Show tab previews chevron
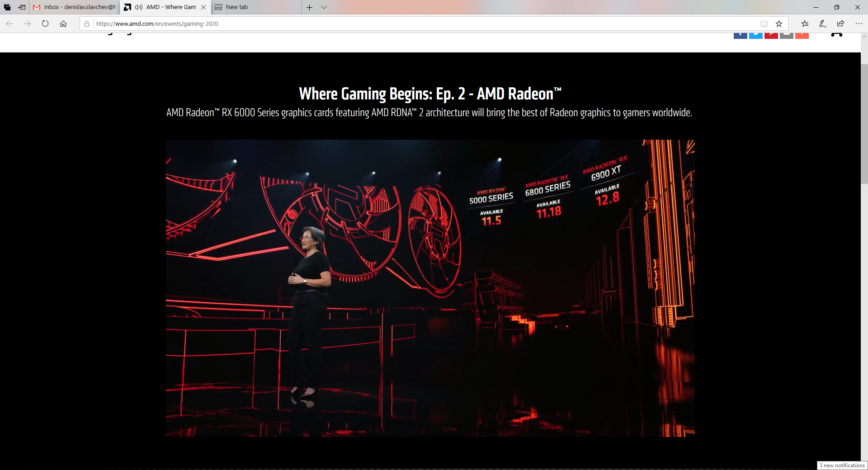The height and width of the screenshot is (470, 868). [324, 7]
